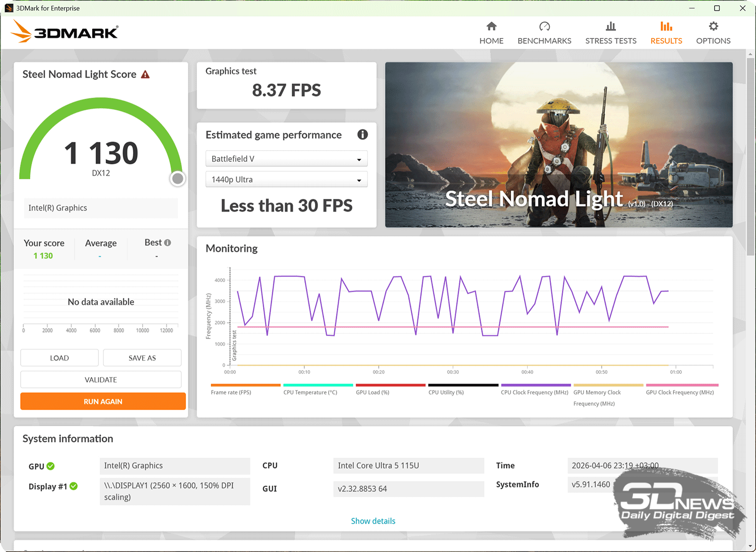Open the Battlefield V game dropdown
The image size is (756, 552).
point(286,159)
